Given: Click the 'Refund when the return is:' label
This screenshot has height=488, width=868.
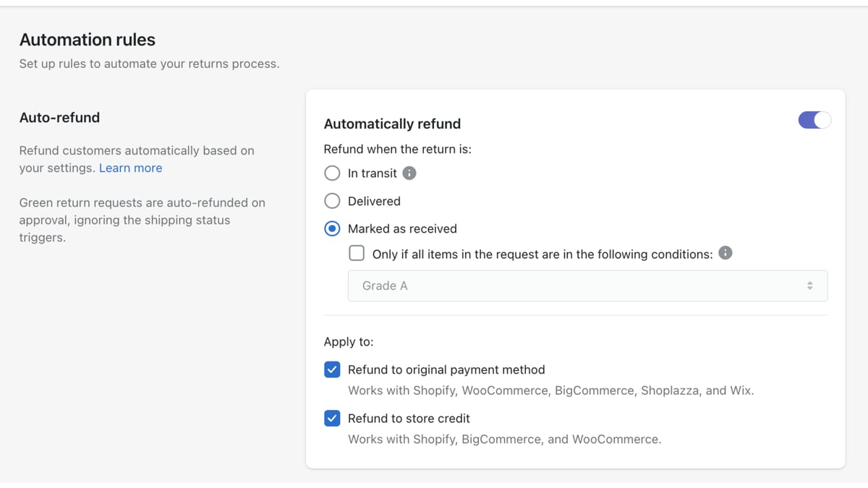Looking at the screenshot, I should [x=398, y=150].
